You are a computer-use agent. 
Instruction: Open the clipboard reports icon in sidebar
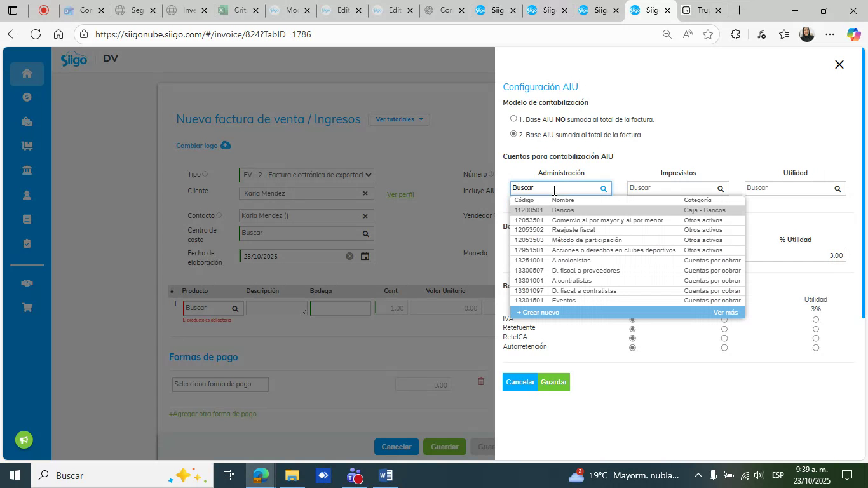(27, 243)
